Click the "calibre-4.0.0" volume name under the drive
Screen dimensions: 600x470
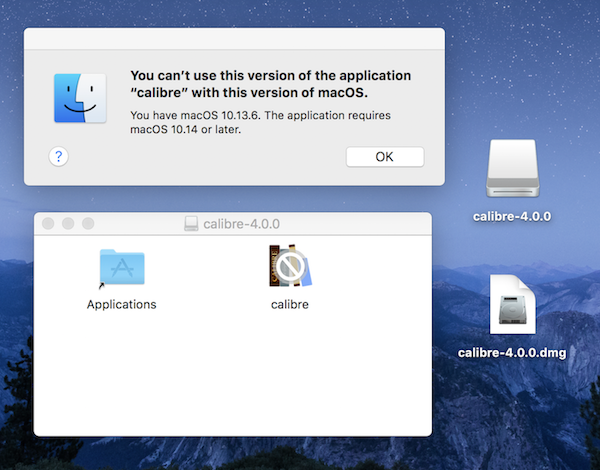click(512, 217)
